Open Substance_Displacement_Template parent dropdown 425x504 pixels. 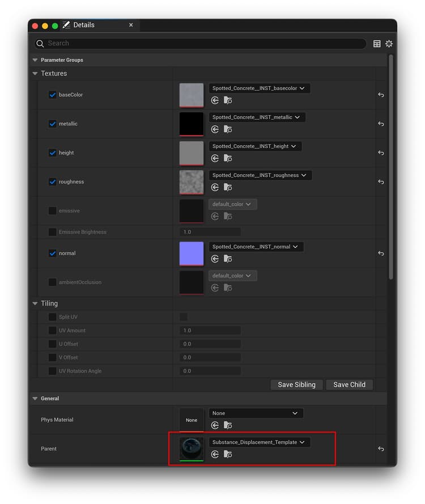259,442
